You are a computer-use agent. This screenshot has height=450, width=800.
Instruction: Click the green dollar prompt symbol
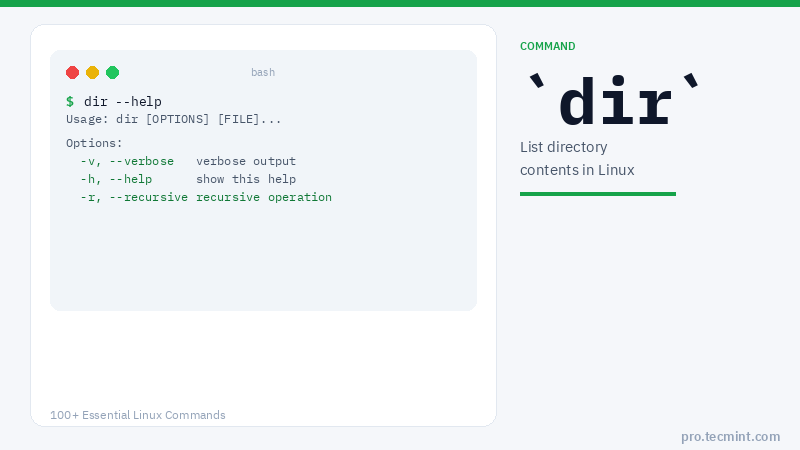pos(70,101)
